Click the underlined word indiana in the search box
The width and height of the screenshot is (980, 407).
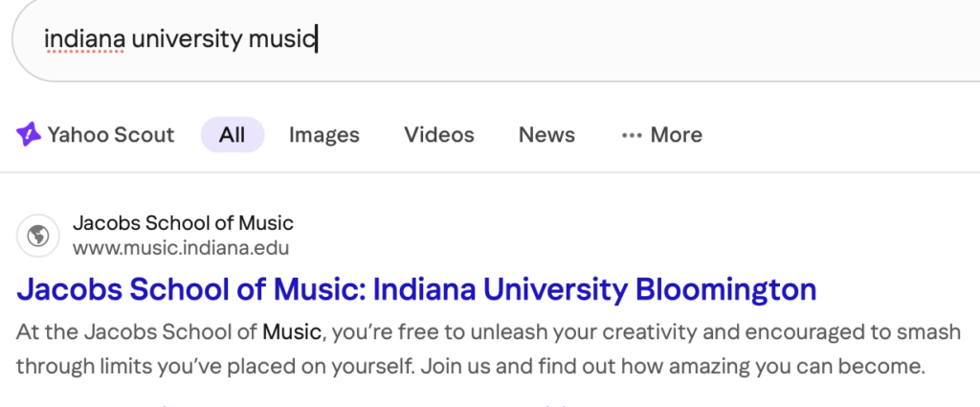coord(84,39)
